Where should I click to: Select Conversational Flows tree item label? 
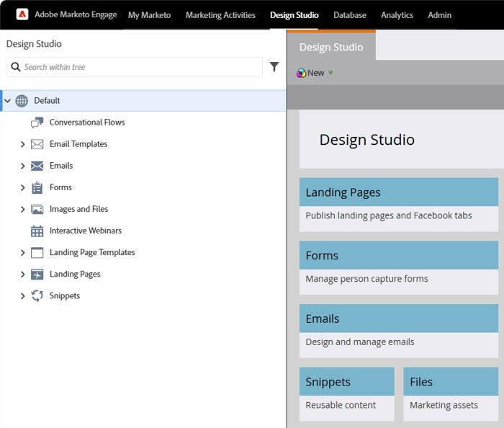[87, 122]
